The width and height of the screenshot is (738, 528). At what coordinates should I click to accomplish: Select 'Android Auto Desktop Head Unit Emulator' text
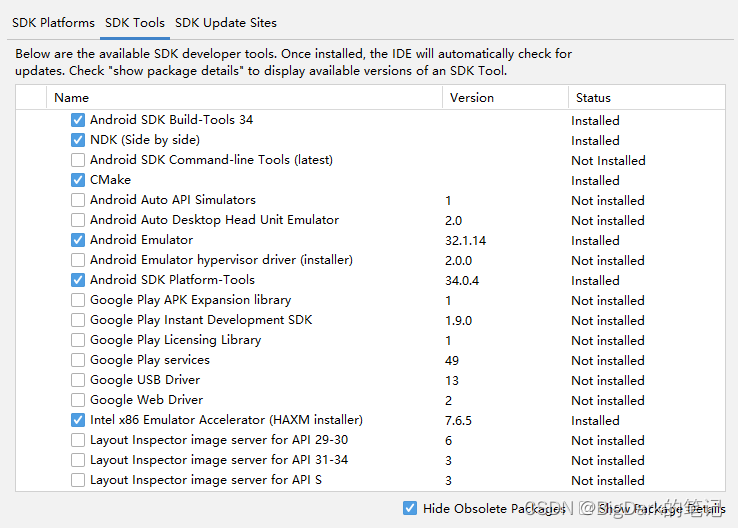(x=214, y=220)
